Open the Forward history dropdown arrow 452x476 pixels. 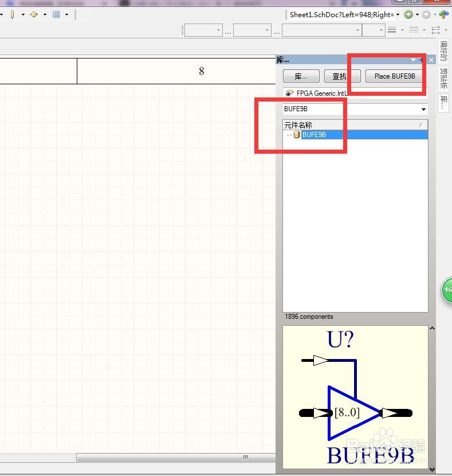click(435, 14)
